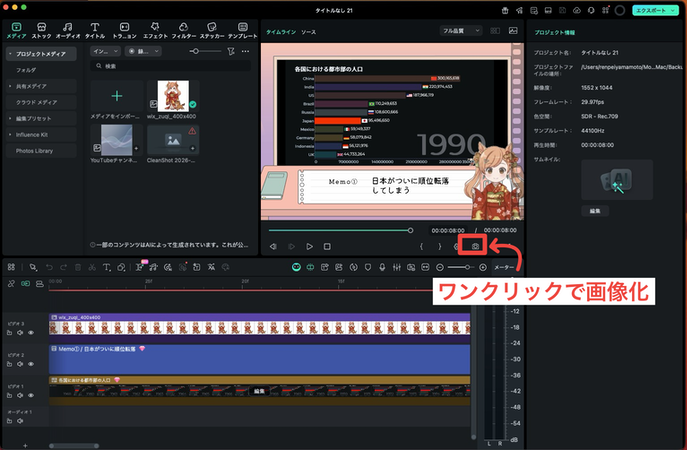
Task: Click the 検索 search field
Action: [171, 66]
